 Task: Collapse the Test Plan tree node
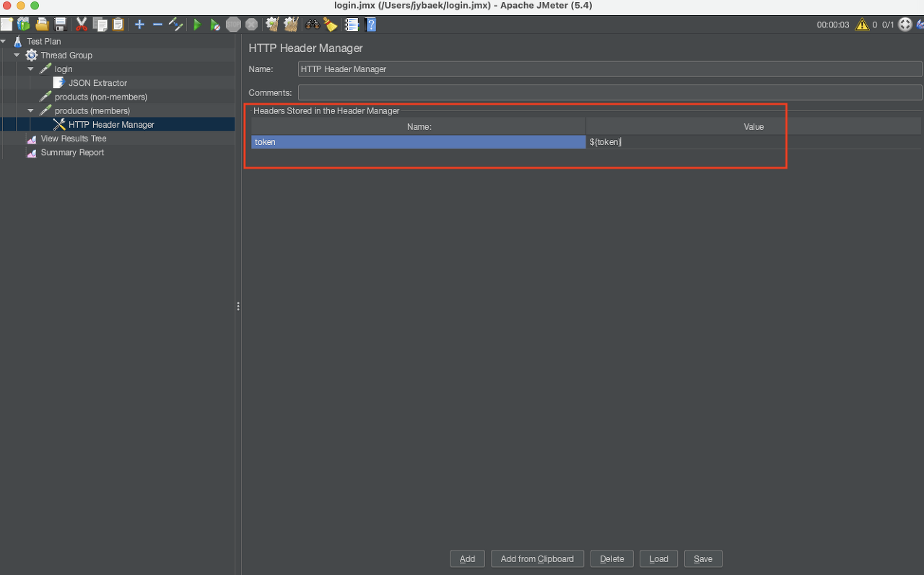[x=4, y=41]
